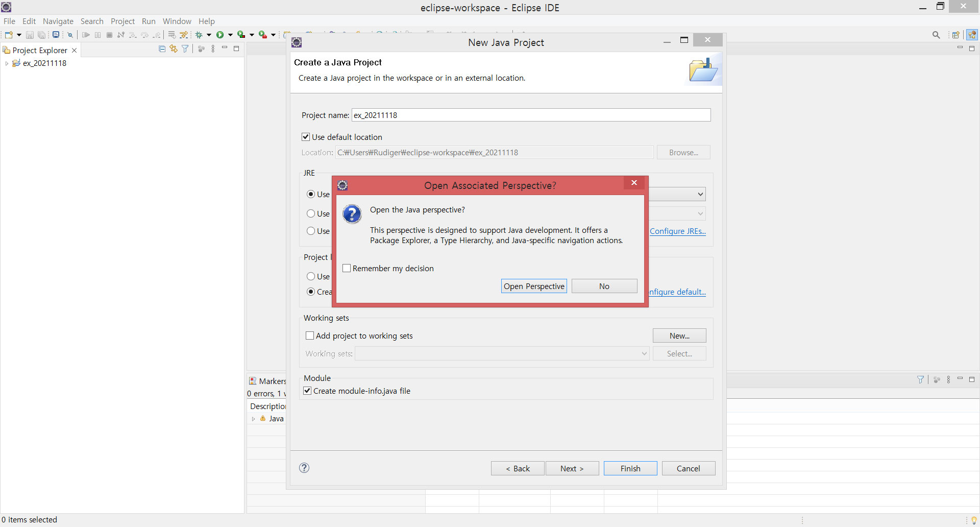Click the Finish button

630,468
